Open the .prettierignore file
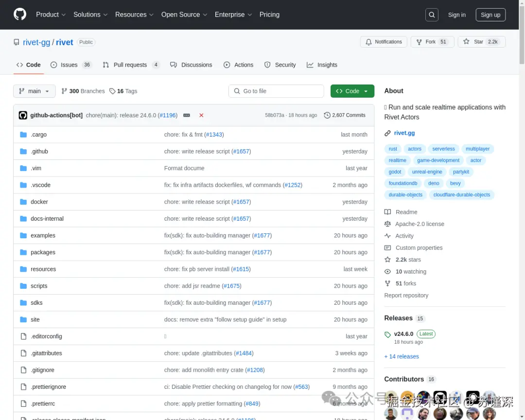 click(x=48, y=387)
